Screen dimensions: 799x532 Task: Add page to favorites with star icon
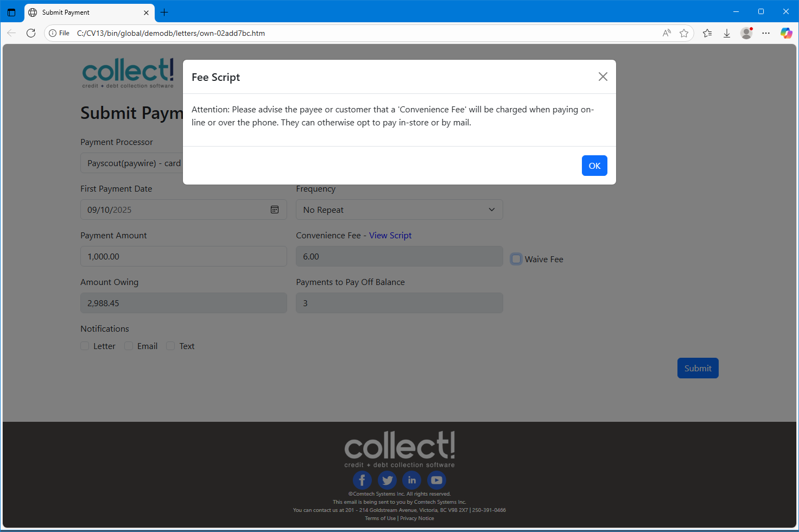pyautogui.click(x=684, y=33)
